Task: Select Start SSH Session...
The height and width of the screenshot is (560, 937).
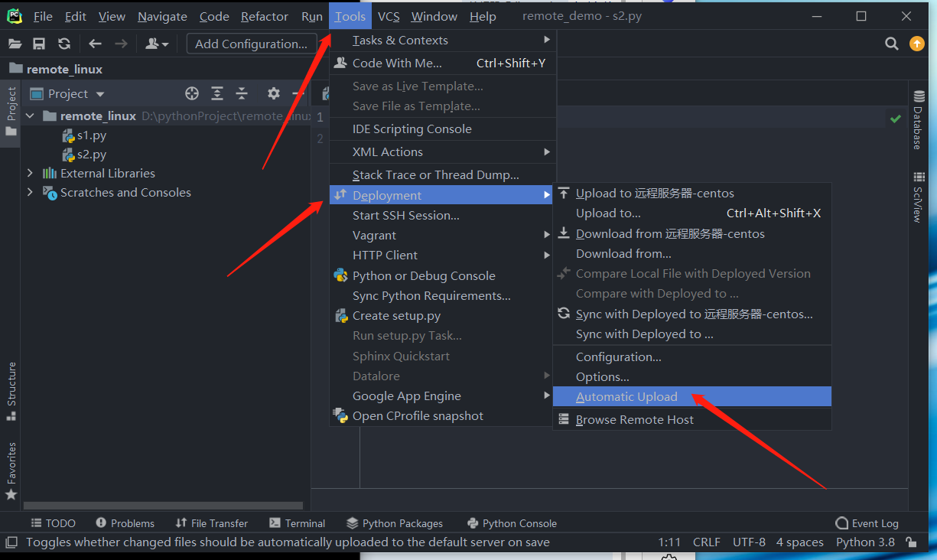Action: [442, 215]
